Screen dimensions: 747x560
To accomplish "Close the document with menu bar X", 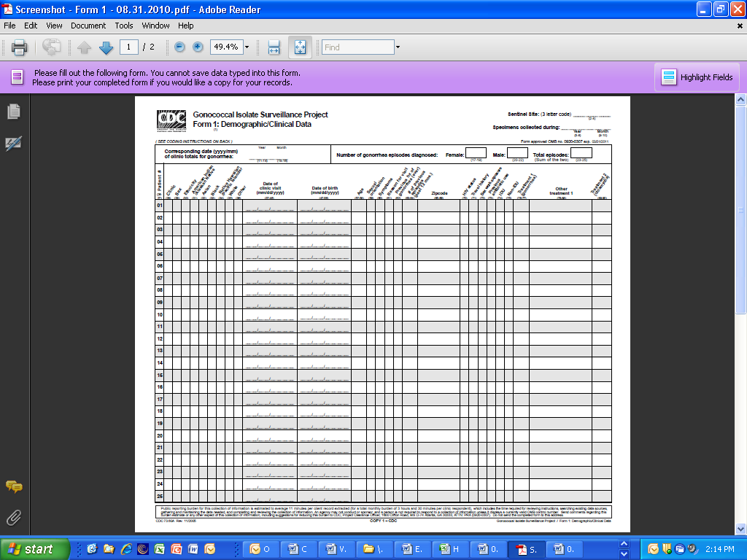I will pos(740,26).
